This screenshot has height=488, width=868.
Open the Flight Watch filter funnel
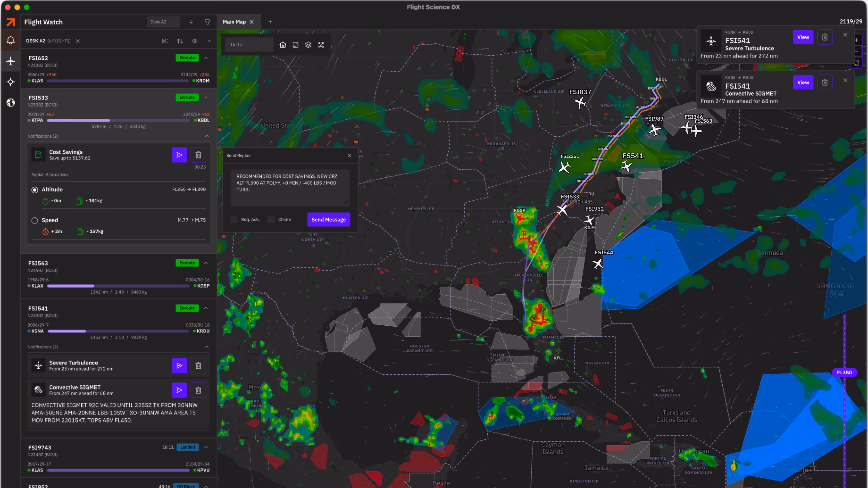(x=208, y=22)
